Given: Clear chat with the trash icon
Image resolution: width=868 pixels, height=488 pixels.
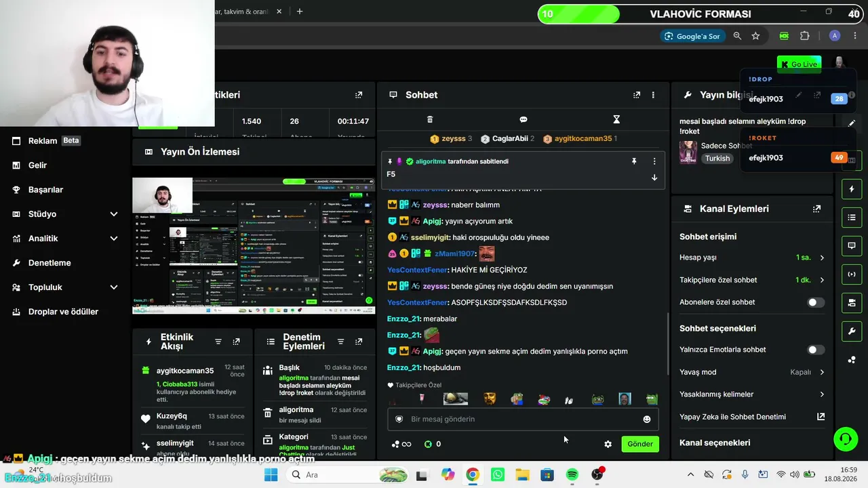Looking at the screenshot, I should pos(430,119).
